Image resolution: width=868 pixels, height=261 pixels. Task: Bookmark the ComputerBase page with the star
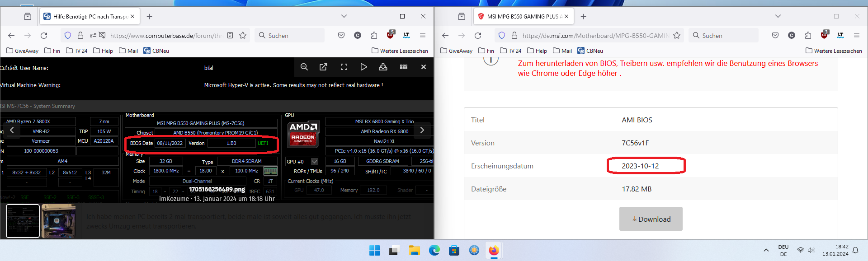243,36
